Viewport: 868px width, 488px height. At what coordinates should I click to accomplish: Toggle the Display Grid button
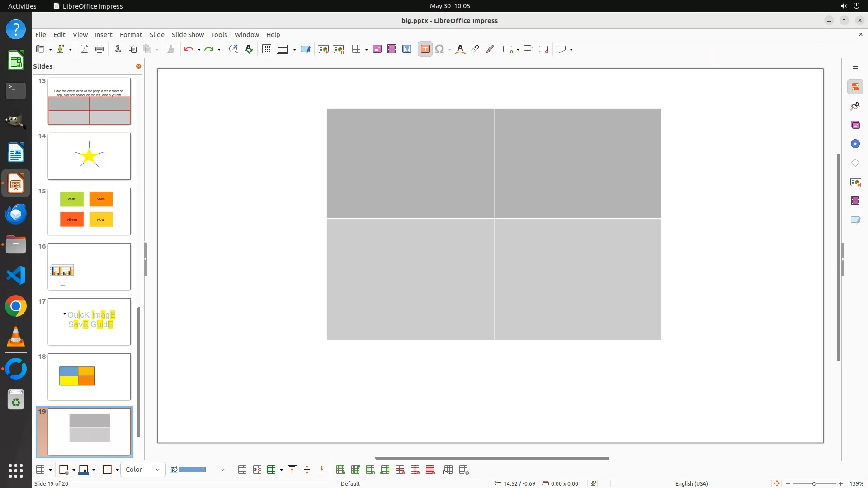click(267, 49)
